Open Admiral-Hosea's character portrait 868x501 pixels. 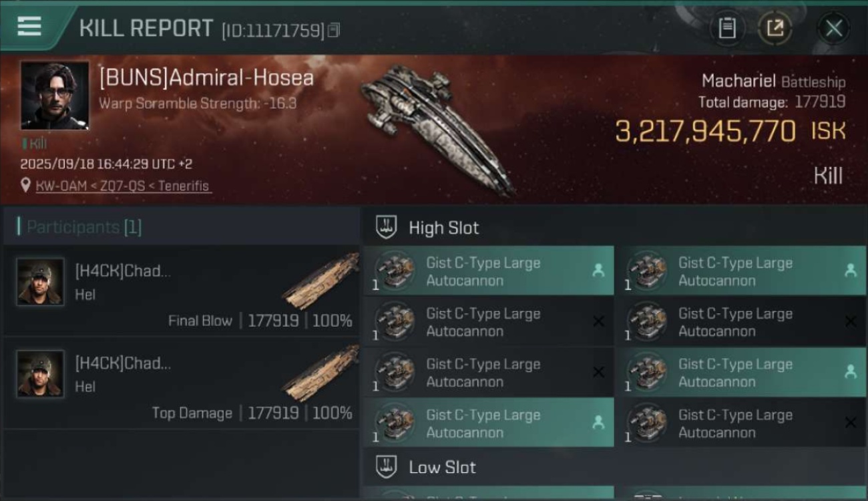point(54,96)
